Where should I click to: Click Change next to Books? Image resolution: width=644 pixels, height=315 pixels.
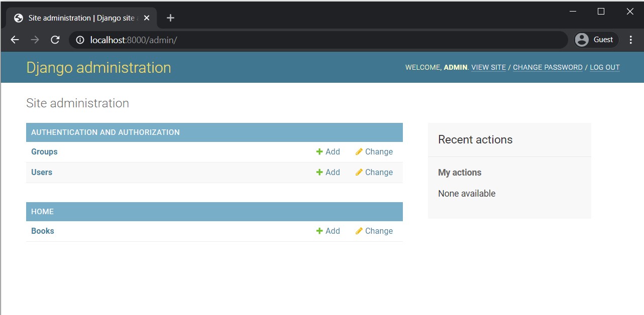click(x=374, y=231)
